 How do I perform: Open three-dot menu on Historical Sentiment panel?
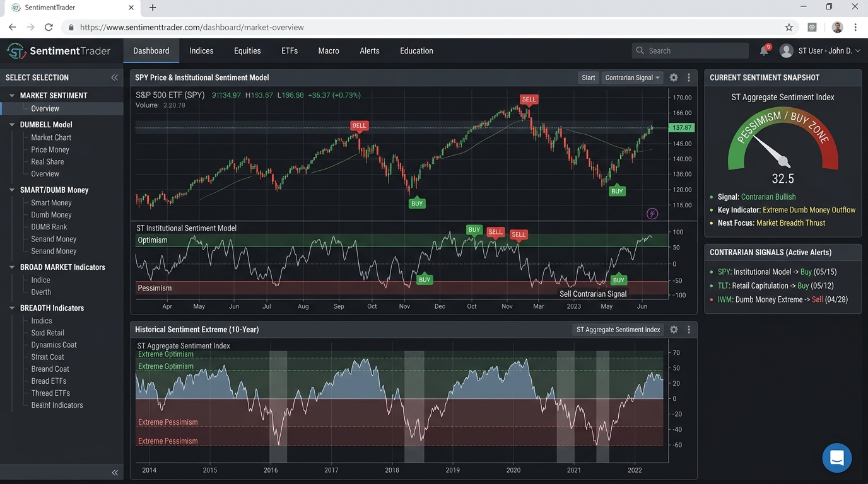[688, 329]
